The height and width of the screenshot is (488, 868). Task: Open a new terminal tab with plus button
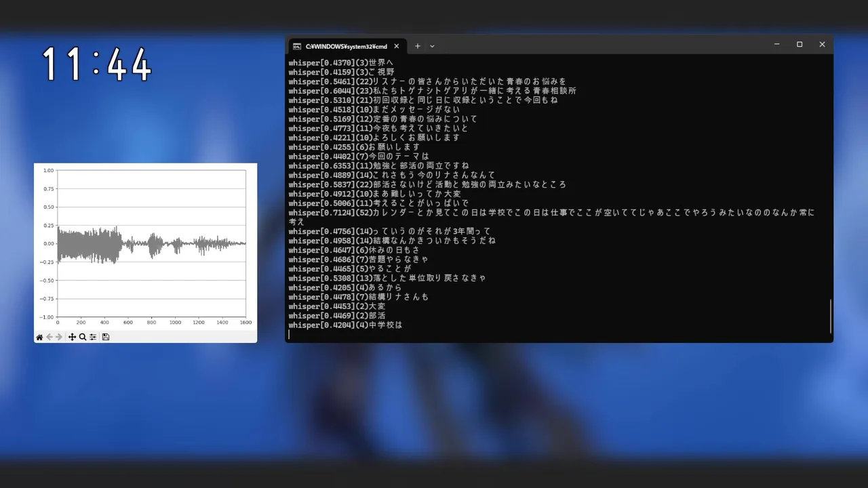coord(418,46)
